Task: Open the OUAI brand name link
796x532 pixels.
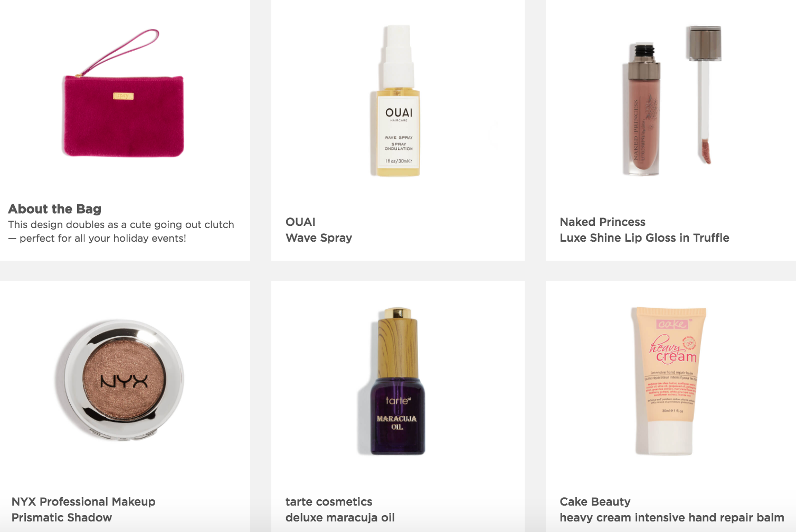Action: pos(300,222)
